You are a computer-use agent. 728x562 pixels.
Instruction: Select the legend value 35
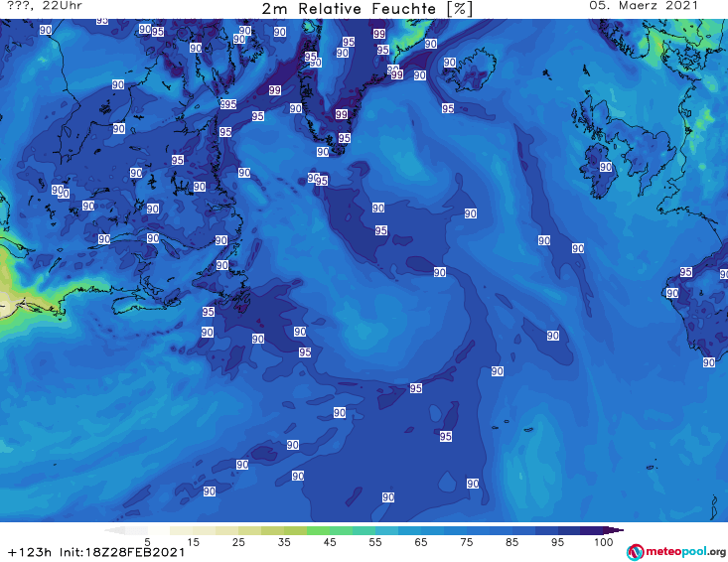tap(284, 542)
